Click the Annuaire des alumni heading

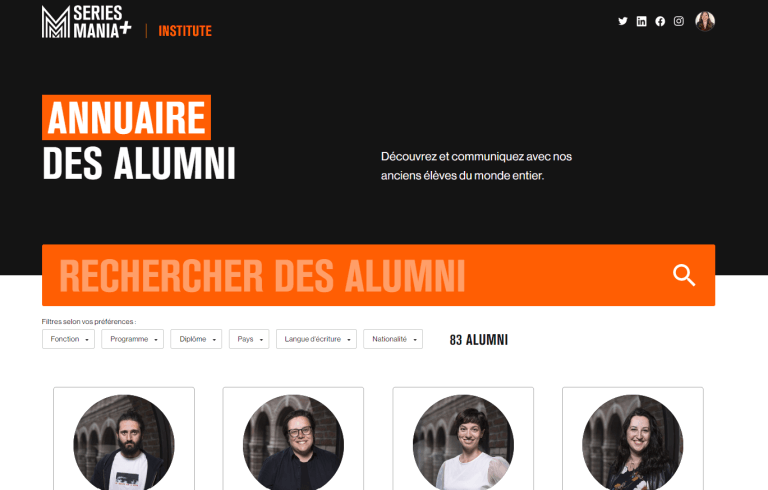(139, 140)
